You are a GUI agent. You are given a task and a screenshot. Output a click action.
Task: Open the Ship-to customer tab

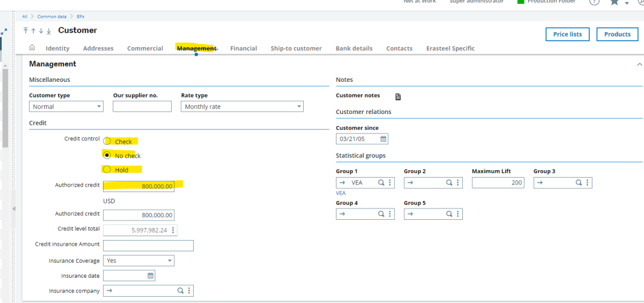click(296, 49)
